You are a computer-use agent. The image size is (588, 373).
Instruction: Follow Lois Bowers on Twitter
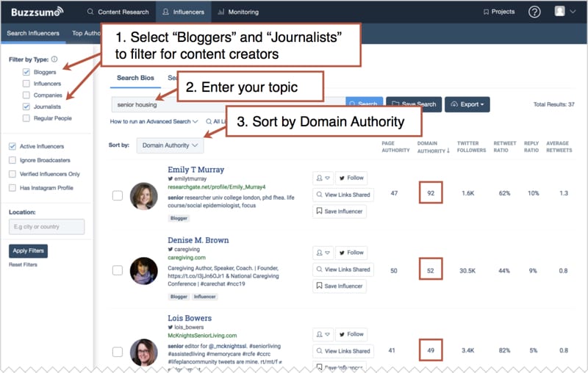[x=351, y=334]
